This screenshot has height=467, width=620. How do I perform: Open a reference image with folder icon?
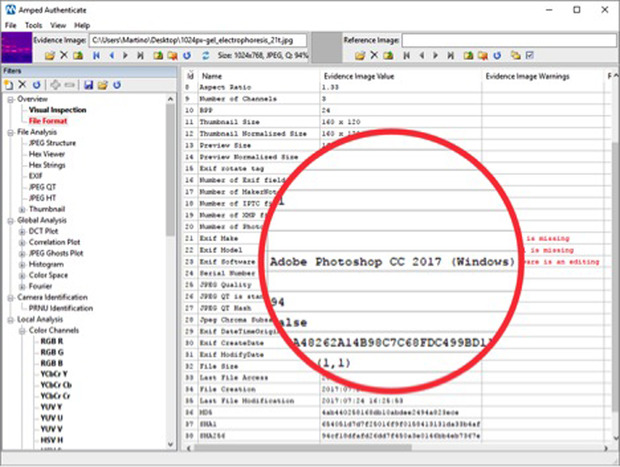tap(359, 55)
